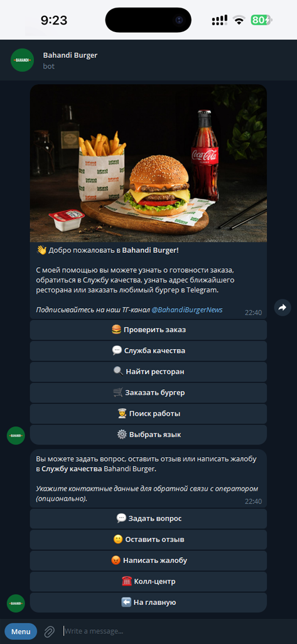The image size is (297, 644).
Task: Open 👨‍🍳 Поиск работы
Action: [148, 414]
